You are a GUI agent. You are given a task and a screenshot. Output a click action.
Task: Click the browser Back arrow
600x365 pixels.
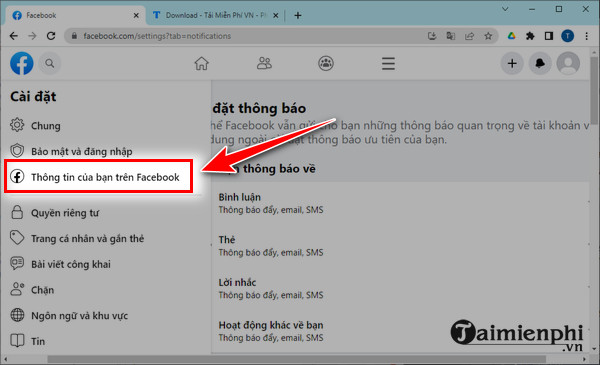click(14, 36)
